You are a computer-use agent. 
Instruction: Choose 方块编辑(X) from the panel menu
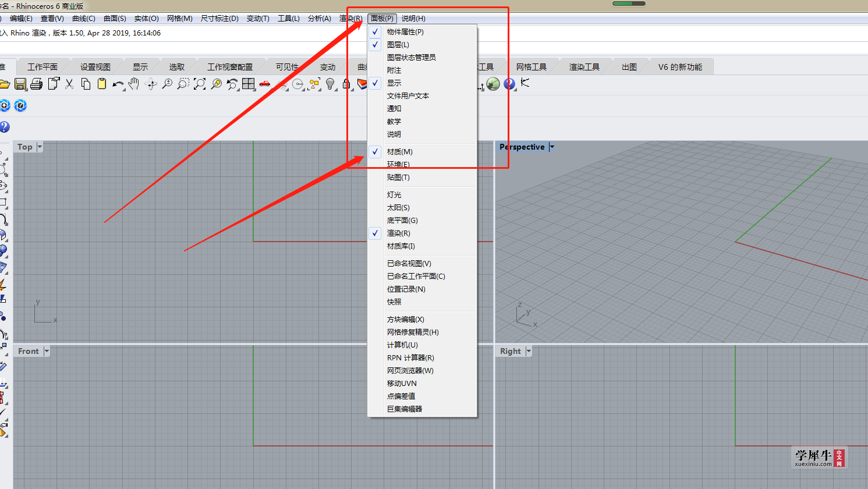pos(422,320)
